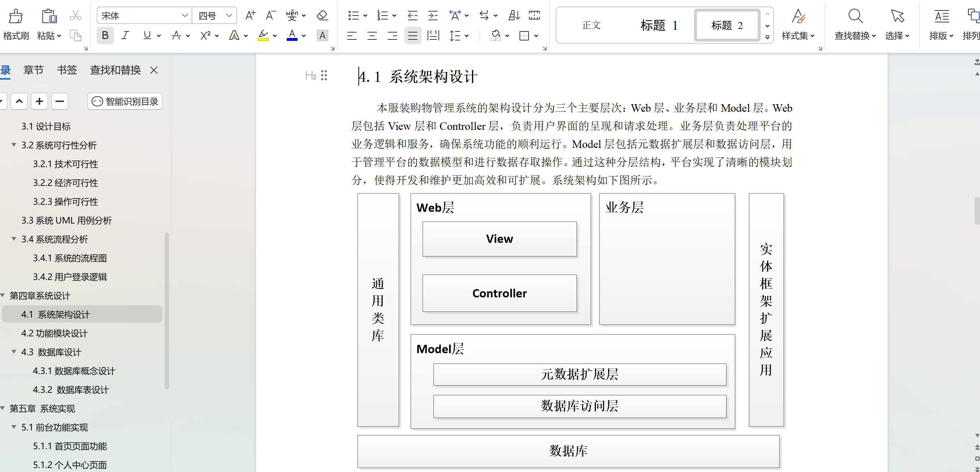This screenshot has width=980, height=472.
Task: Toggle bold formatting
Action: pyautogui.click(x=105, y=35)
